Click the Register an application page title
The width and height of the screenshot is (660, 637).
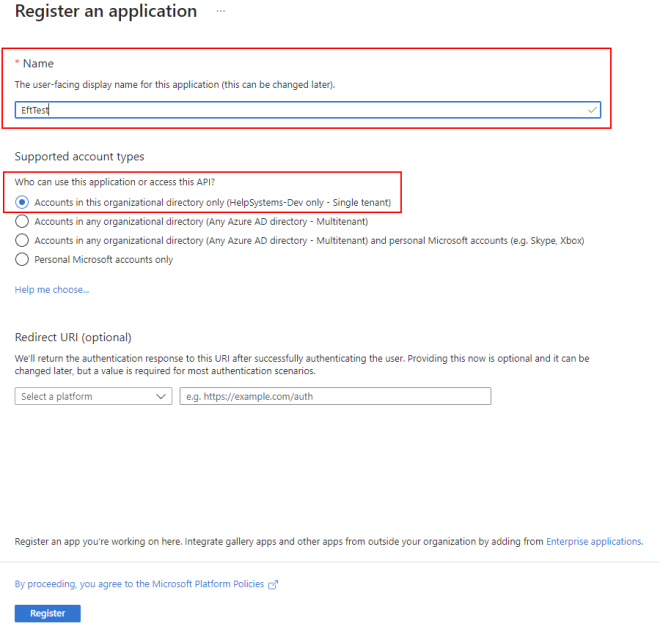coord(106,12)
